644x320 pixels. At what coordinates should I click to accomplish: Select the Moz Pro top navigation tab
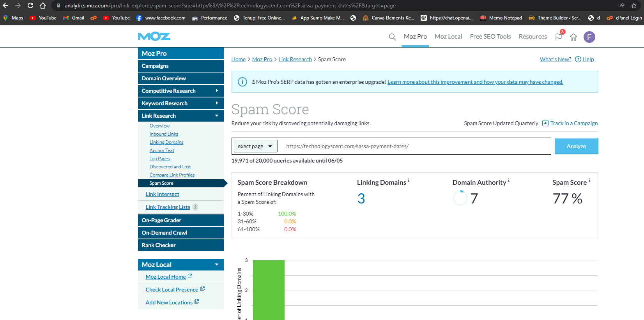tap(415, 37)
